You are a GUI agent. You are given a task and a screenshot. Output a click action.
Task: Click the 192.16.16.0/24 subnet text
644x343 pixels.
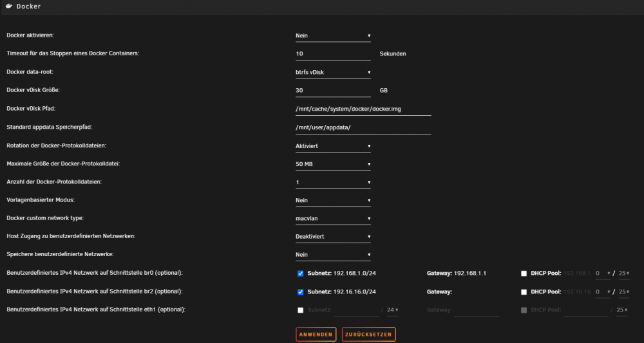point(355,292)
